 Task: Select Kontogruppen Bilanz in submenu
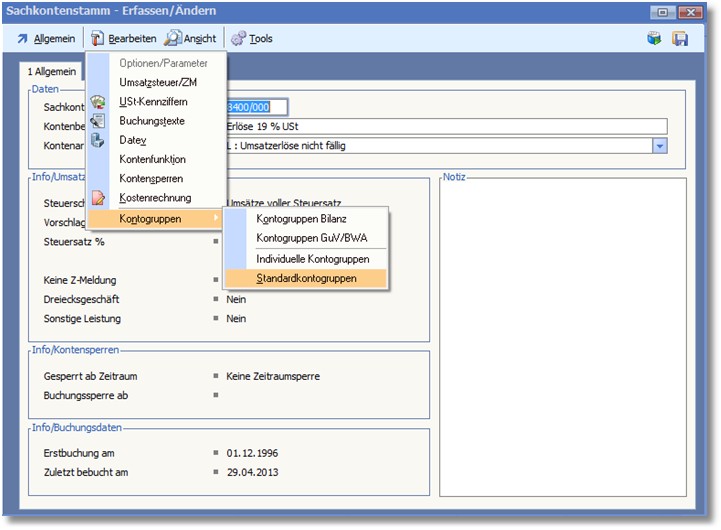(x=302, y=218)
